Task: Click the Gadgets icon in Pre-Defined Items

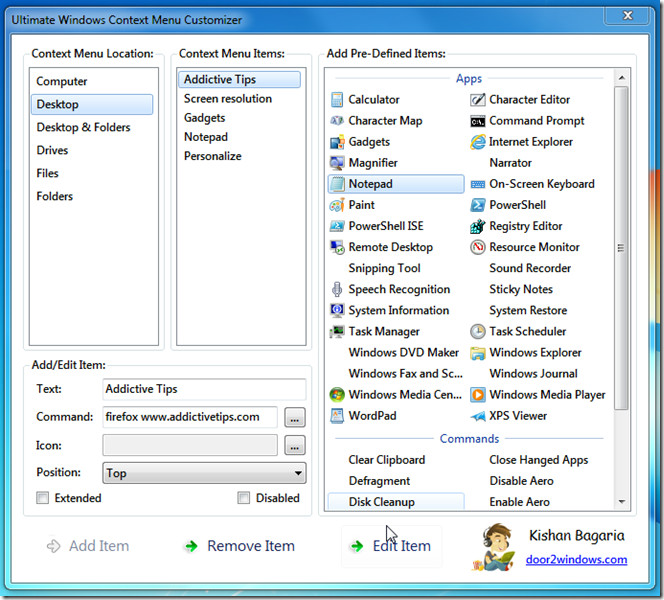Action: tap(337, 142)
